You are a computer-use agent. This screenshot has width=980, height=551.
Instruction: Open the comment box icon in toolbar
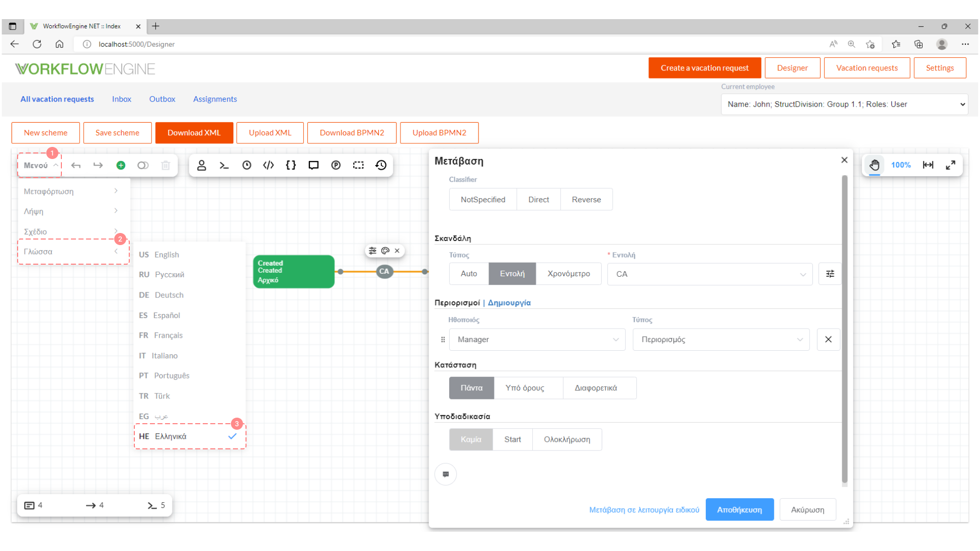point(313,165)
